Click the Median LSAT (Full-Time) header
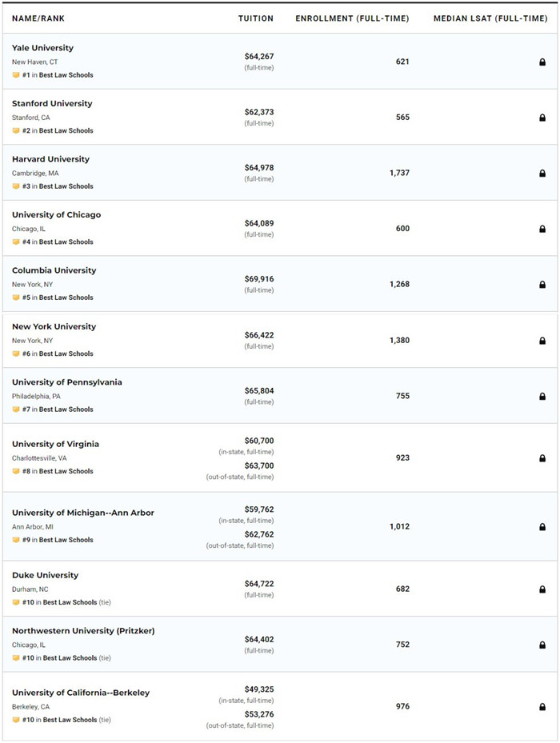This screenshot has width=560, height=743. click(490, 18)
